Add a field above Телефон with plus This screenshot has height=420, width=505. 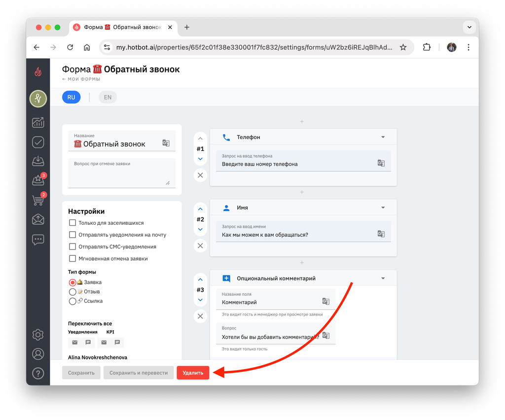point(302,122)
